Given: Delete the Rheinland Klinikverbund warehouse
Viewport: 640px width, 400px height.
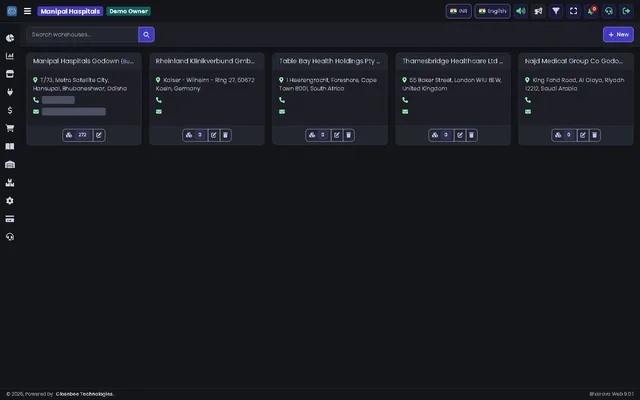Looking at the screenshot, I should pyautogui.click(x=225, y=135).
